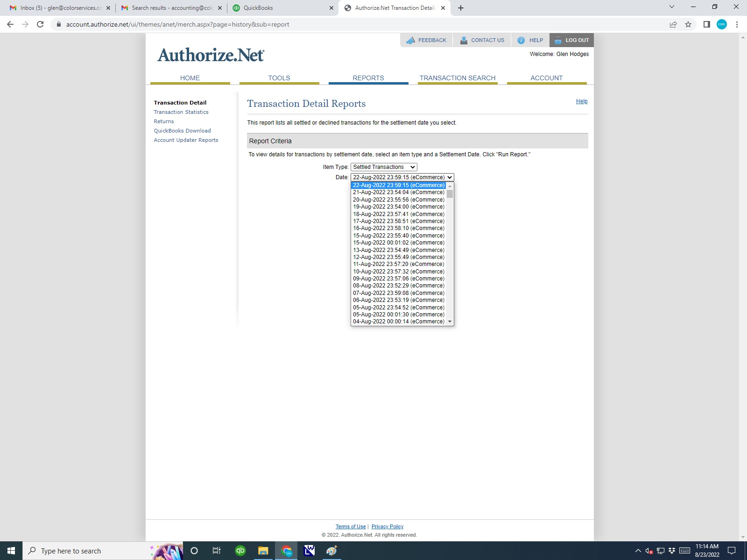Go to the Tools navigation tab

click(x=279, y=78)
